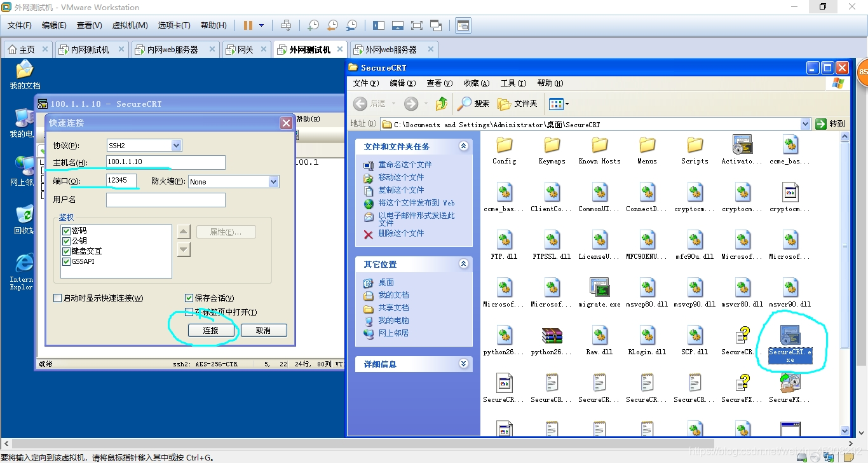Open the Explorer views dropdown button
The height and width of the screenshot is (463, 868).
coord(559,103)
